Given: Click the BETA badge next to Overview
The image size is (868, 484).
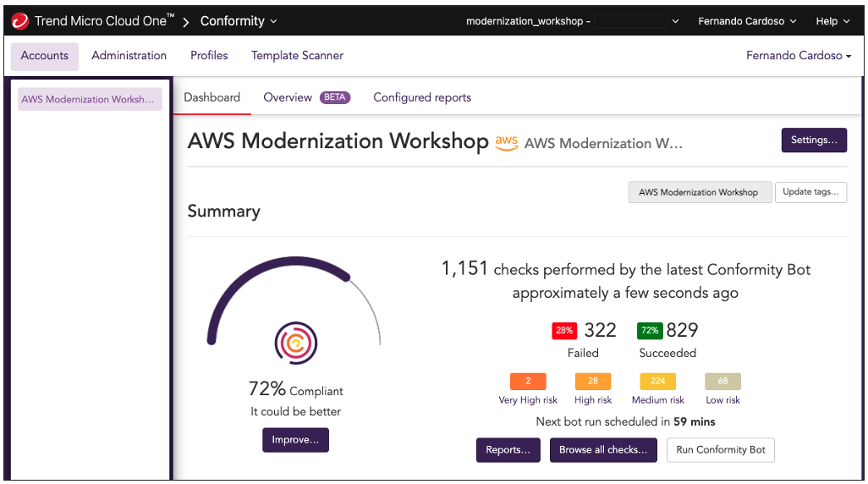Looking at the screenshot, I should point(335,97).
